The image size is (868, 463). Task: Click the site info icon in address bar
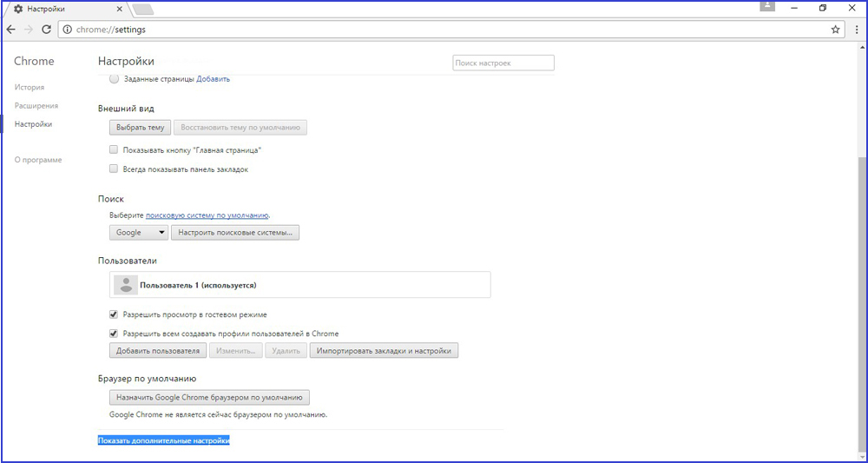tap(68, 29)
